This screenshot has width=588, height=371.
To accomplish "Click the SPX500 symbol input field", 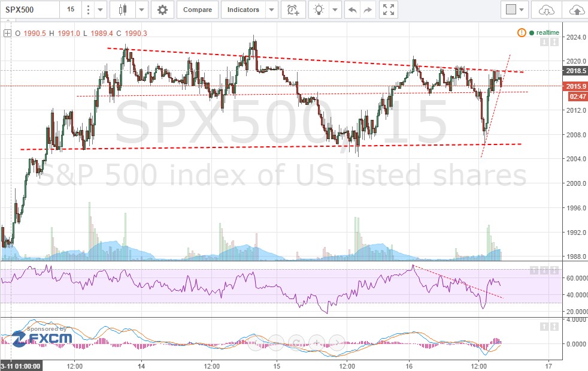I will click(x=30, y=10).
